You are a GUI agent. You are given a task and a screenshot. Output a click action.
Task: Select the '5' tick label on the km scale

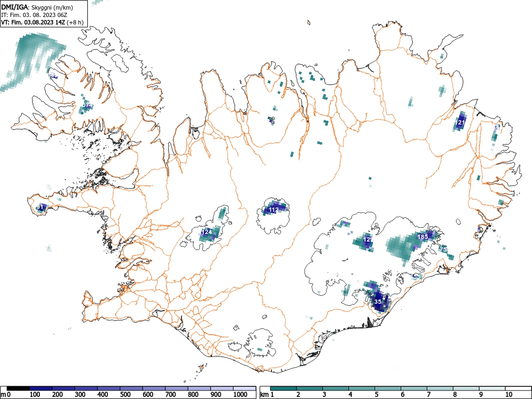pyautogui.click(x=377, y=395)
